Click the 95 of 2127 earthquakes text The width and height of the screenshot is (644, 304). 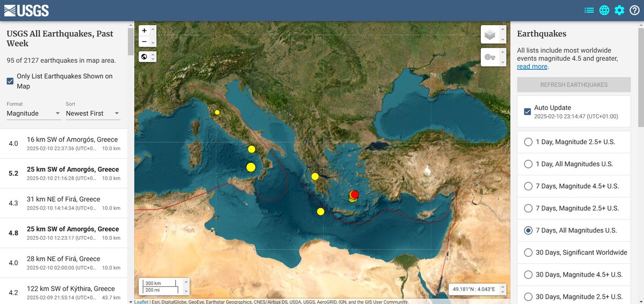tap(61, 60)
